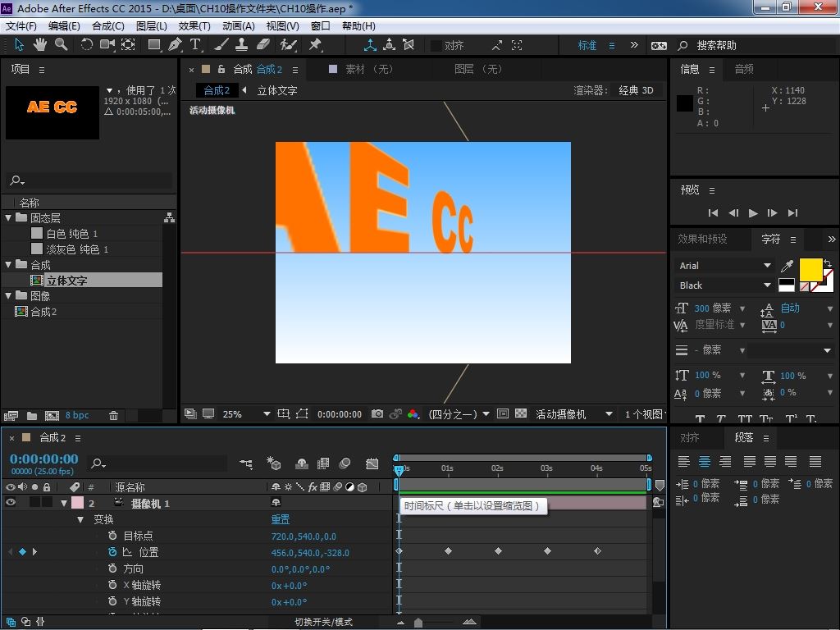The width and height of the screenshot is (840, 630).
Task: Toggle stopwatch for 目标点 property
Action: (x=112, y=536)
